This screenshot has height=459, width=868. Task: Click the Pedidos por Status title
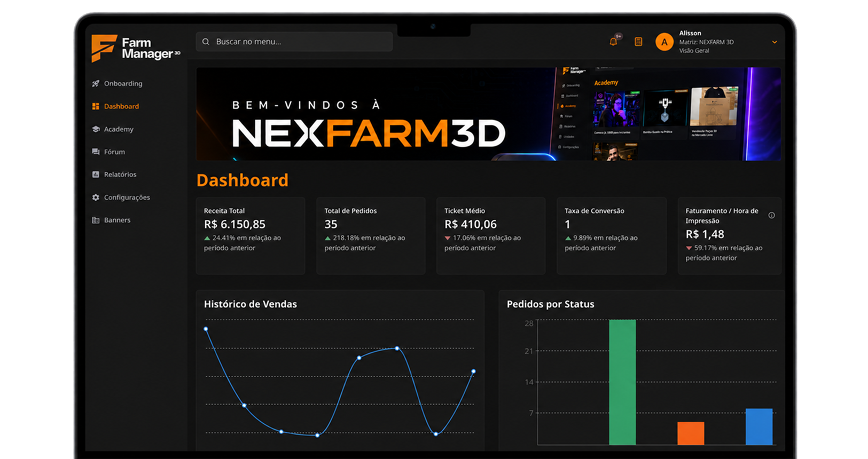coord(551,304)
